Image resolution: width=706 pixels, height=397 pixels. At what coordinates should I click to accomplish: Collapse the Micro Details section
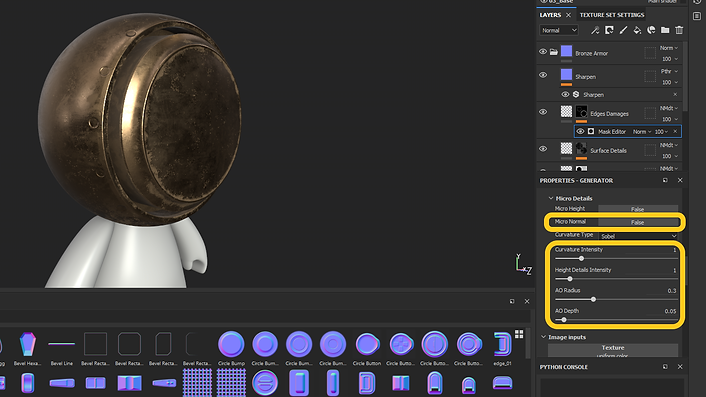(x=551, y=198)
